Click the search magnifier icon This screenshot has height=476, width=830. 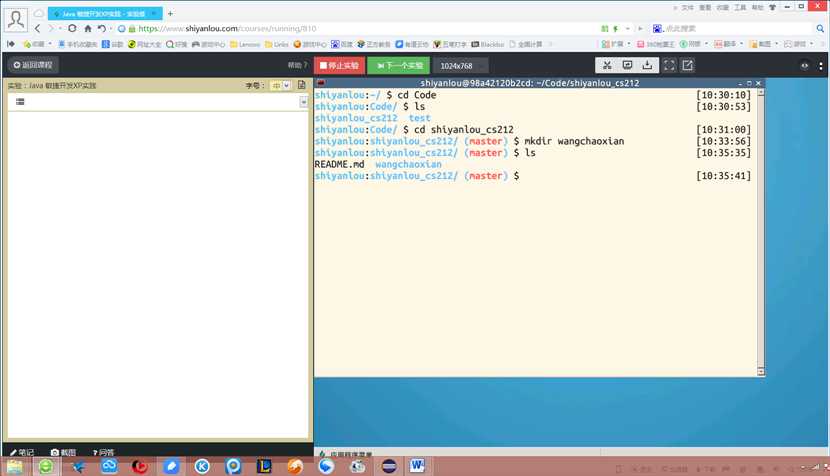820,29
